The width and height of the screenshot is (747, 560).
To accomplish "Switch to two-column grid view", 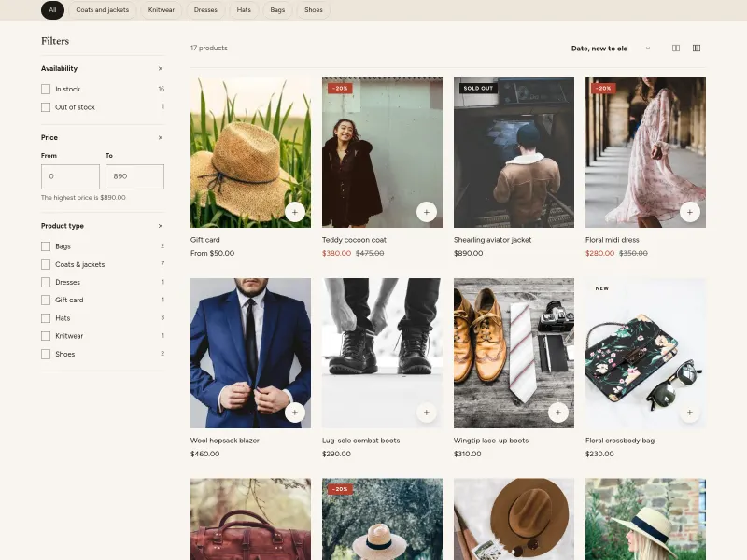I will click(675, 49).
